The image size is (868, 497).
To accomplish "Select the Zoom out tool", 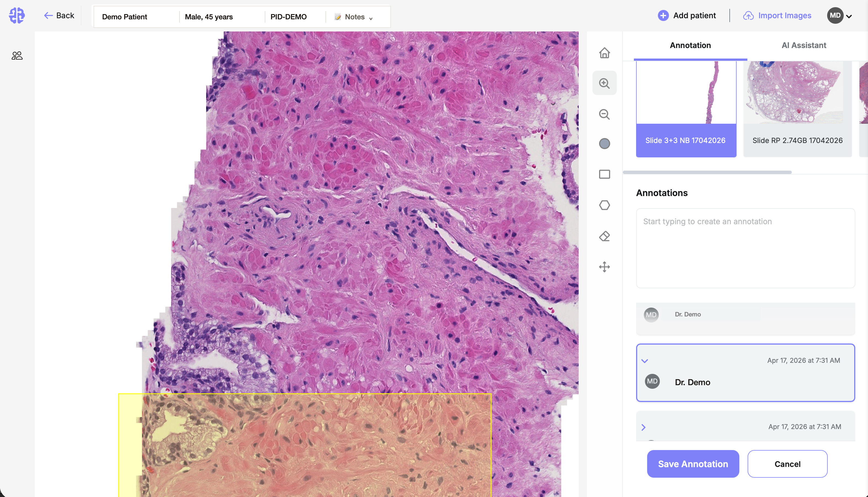I will 604,114.
